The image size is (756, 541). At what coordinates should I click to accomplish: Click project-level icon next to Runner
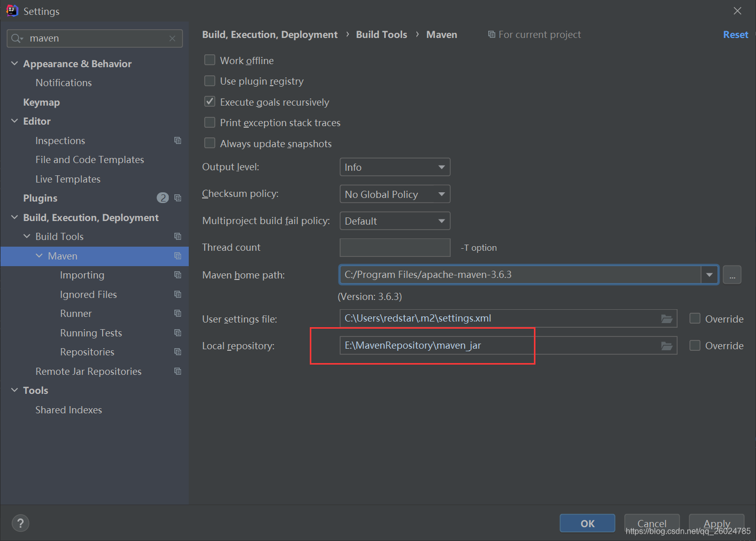tap(178, 313)
